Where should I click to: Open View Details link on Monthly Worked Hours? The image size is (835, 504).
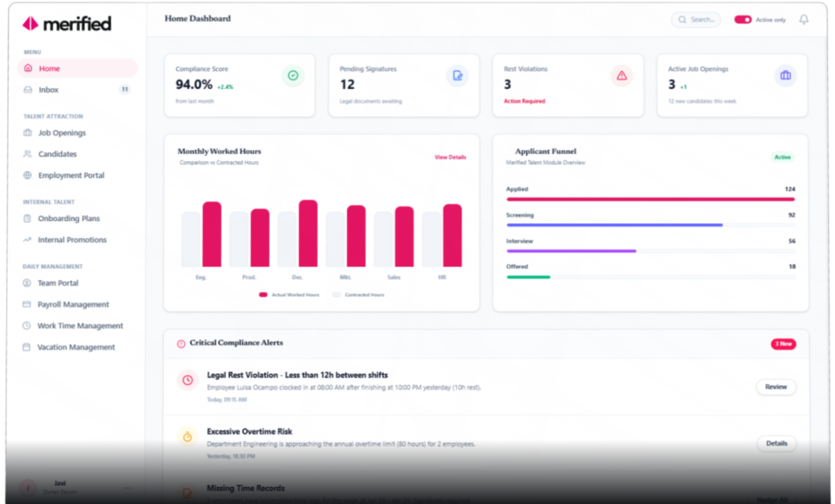pyautogui.click(x=450, y=157)
